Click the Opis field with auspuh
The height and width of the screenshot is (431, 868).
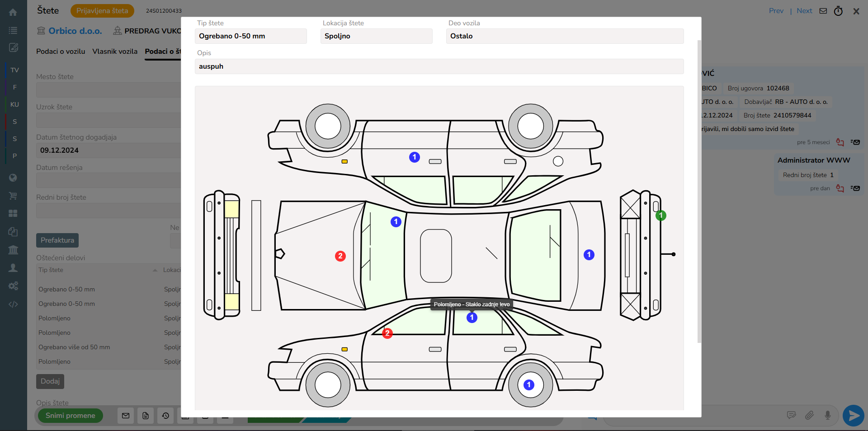coord(439,66)
